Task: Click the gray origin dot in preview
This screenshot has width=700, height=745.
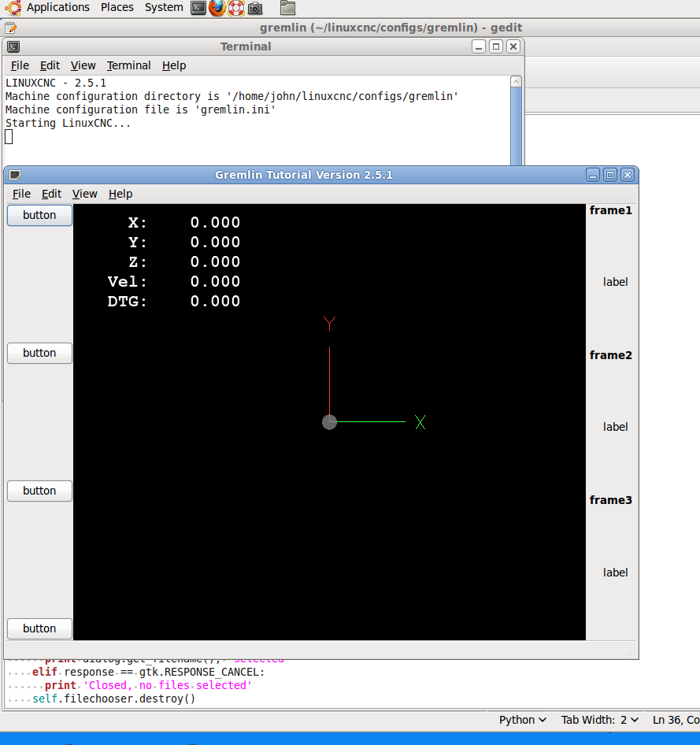Action: pos(330,422)
